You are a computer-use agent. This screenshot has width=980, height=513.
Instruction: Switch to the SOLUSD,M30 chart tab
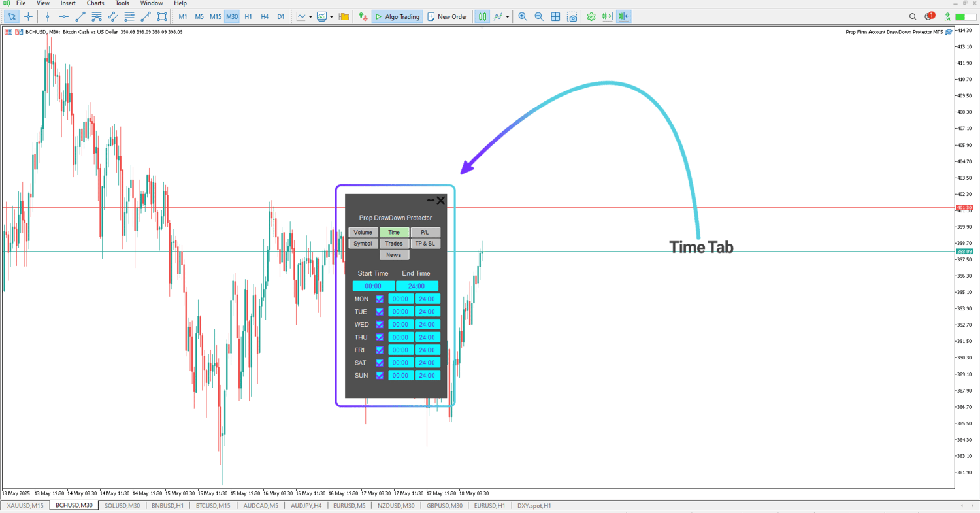pyautogui.click(x=122, y=506)
